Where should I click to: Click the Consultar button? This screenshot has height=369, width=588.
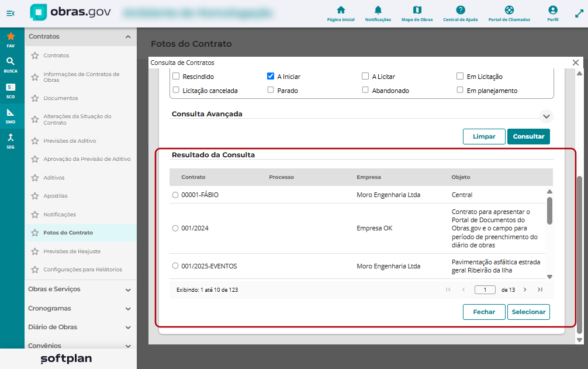coord(528,136)
